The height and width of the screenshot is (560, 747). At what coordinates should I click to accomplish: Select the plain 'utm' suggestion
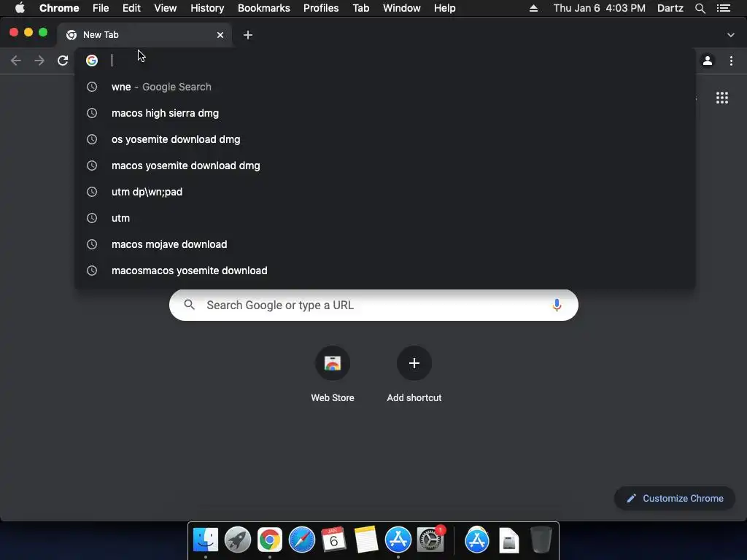[385, 217]
